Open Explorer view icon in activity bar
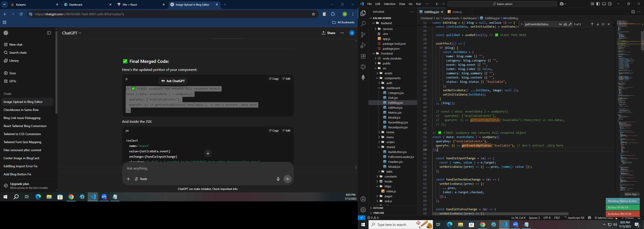Image resolution: width=644 pixels, height=229 pixels. pyautogui.click(x=363, y=13)
